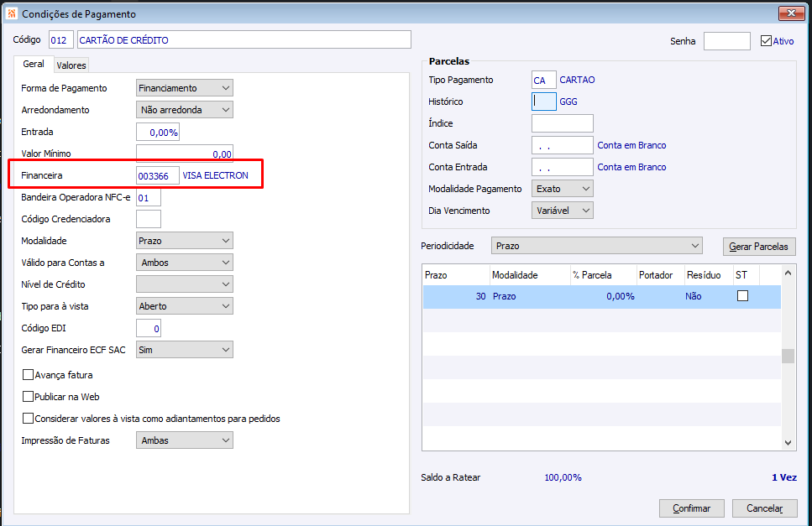The height and width of the screenshot is (526, 812).
Task: Check Considerar valores à vista como adiantamentos
Action: 28,418
